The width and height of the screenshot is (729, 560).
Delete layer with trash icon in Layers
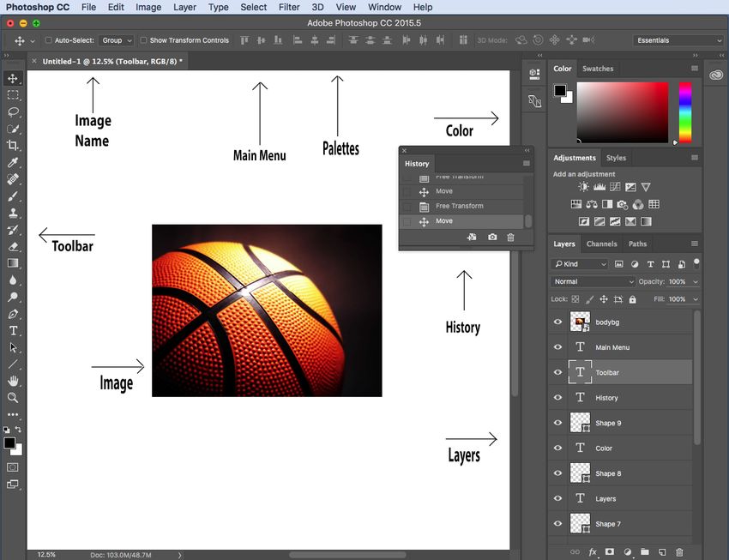click(679, 552)
